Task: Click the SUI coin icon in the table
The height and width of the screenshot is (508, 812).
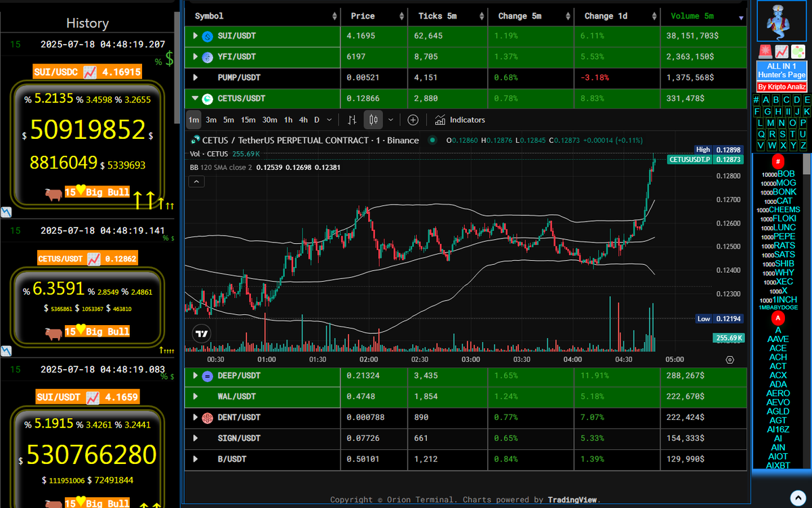Action: (x=208, y=36)
